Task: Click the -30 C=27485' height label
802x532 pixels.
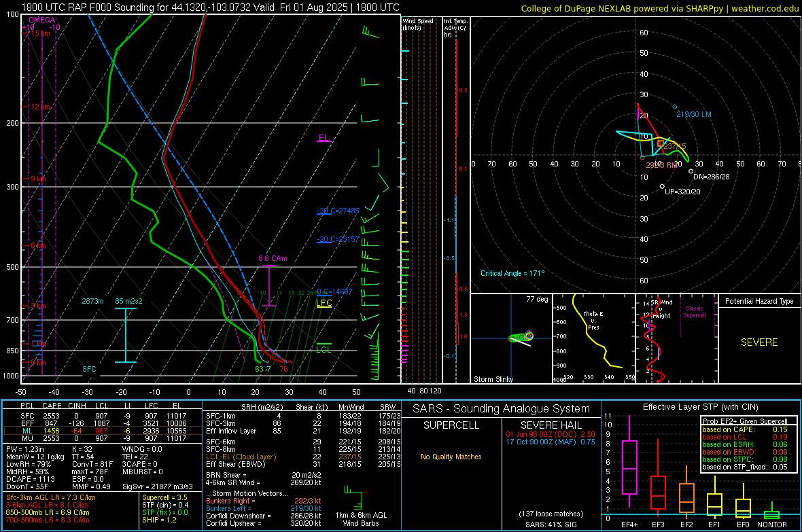Action: [338, 211]
